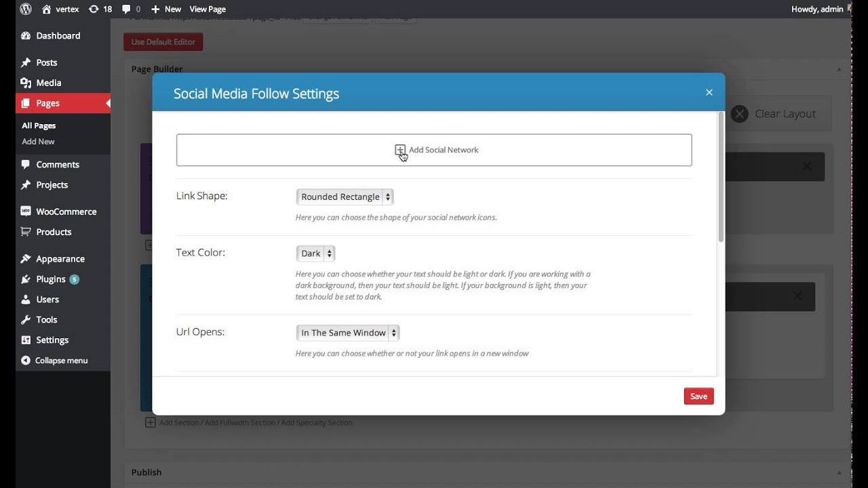This screenshot has width=868, height=488.
Task: Click the Projects pin icon
Action: [x=26, y=184]
